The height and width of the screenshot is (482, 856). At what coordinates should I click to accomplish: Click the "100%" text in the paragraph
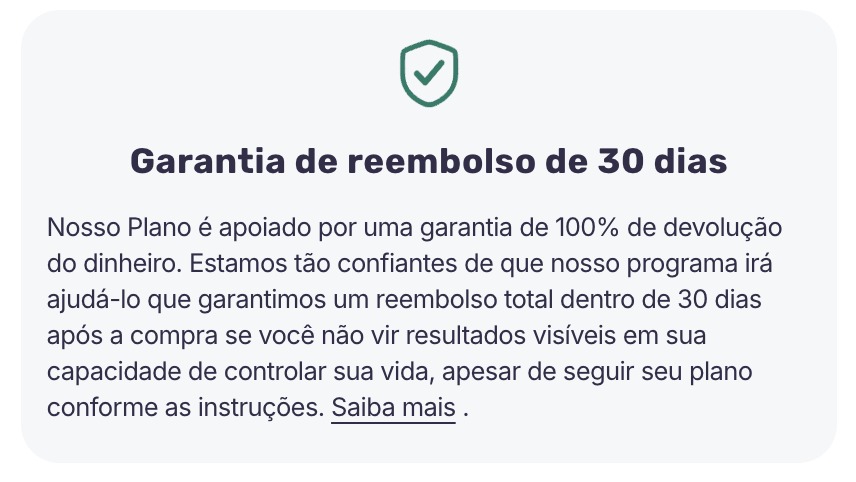(587, 228)
